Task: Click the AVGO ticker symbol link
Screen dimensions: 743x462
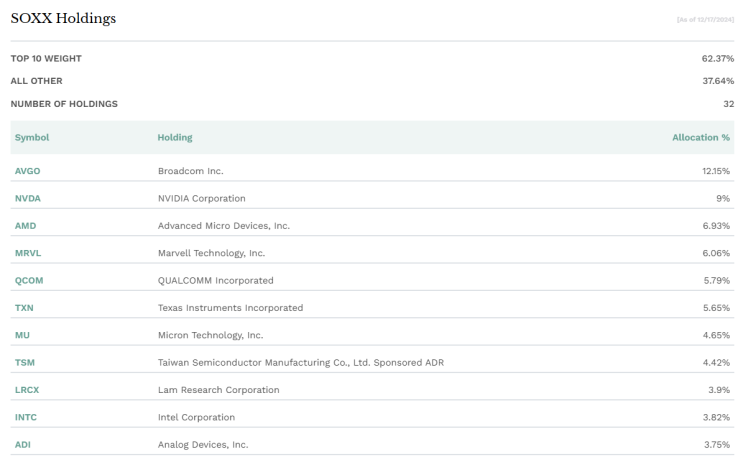Action: (x=27, y=171)
